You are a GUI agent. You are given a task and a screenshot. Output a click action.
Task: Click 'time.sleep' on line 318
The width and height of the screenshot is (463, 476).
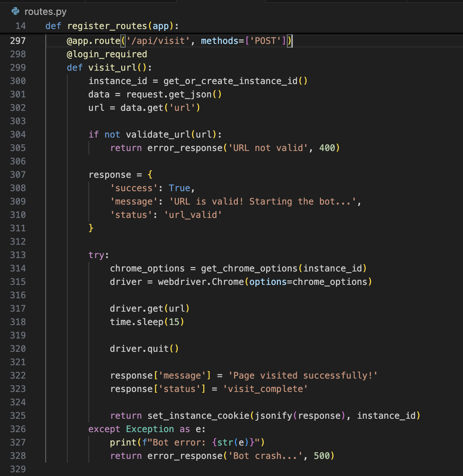click(137, 322)
